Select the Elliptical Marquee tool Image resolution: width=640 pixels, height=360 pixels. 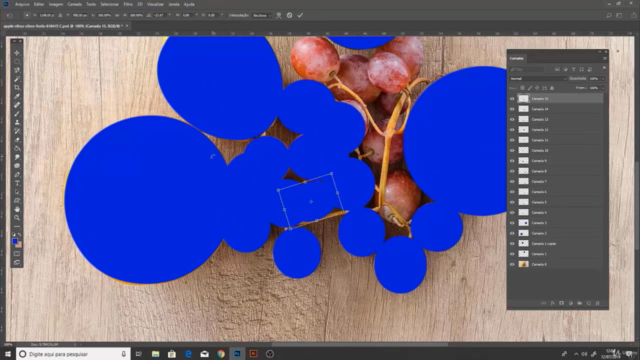(17, 62)
